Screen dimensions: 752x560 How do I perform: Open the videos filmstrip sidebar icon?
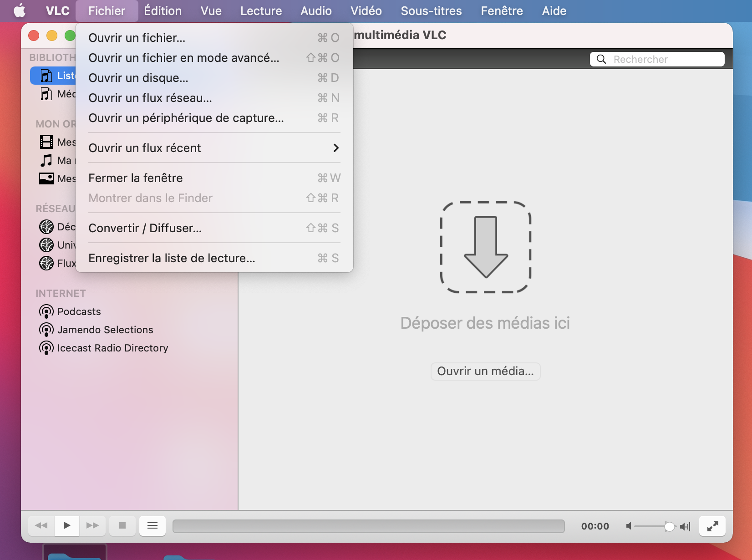tap(46, 142)
